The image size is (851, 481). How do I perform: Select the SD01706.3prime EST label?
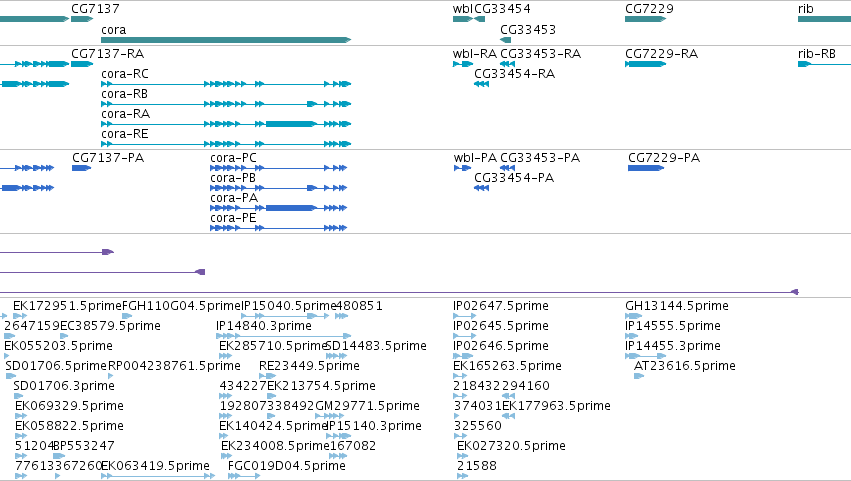pos(63,387)
